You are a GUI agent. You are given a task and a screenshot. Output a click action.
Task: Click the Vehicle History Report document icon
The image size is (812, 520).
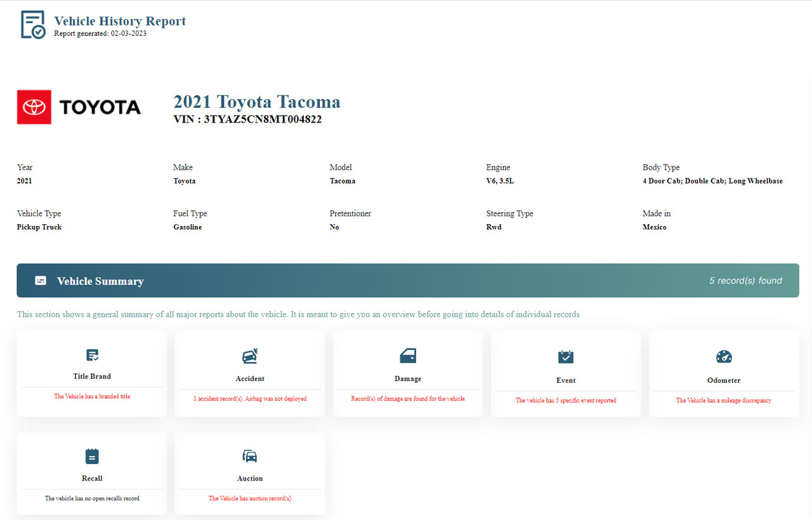33,24
